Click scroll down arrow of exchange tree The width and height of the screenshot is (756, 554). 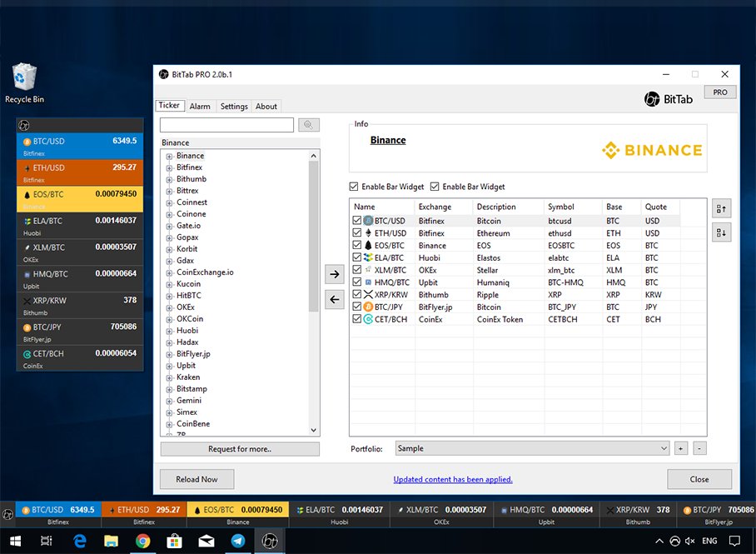click(313, 430)
